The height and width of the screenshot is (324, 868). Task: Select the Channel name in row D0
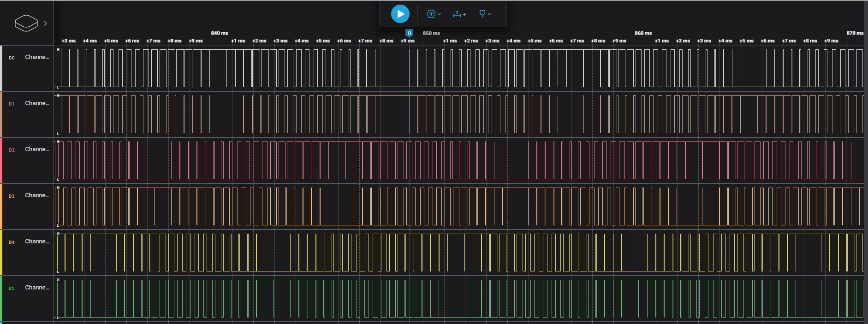tap(37, 57)
